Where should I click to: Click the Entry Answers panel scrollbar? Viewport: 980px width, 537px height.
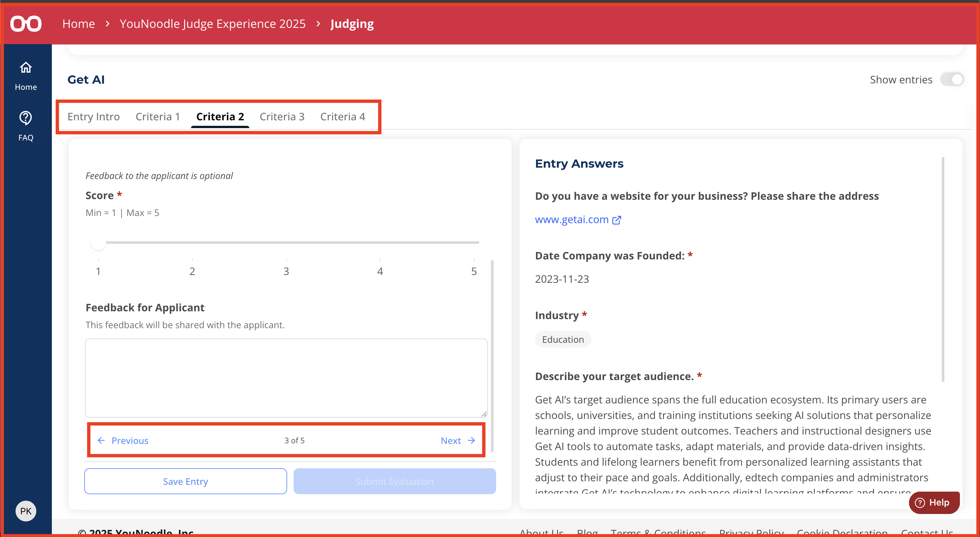click(x=943, y=269)
